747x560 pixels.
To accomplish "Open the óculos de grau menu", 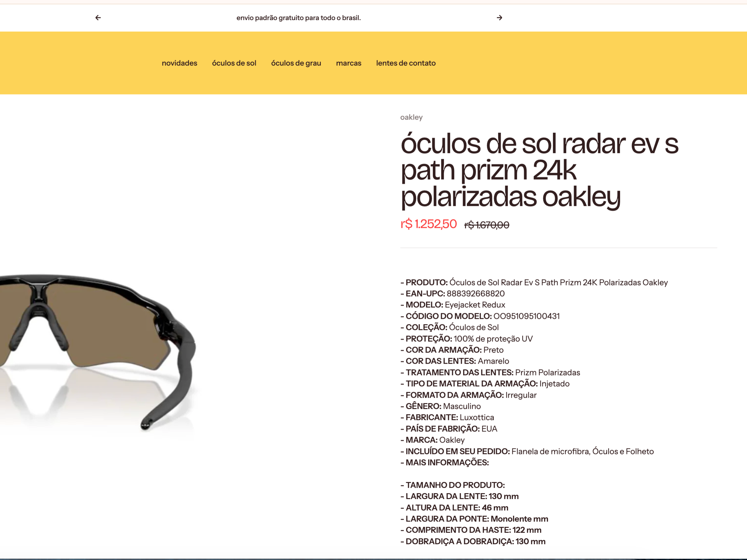I will (x=296, y=63).
